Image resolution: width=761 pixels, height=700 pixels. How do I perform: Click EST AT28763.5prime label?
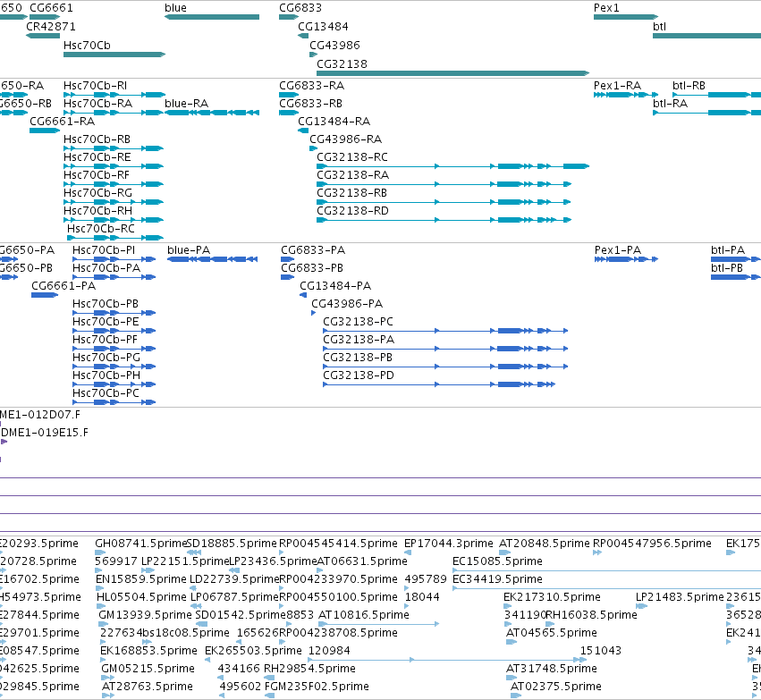click(x=147, y=687)
